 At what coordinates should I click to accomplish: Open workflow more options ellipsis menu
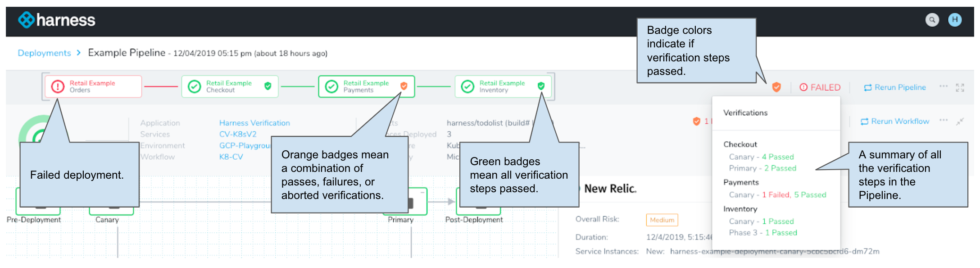(x=943, y=120)
